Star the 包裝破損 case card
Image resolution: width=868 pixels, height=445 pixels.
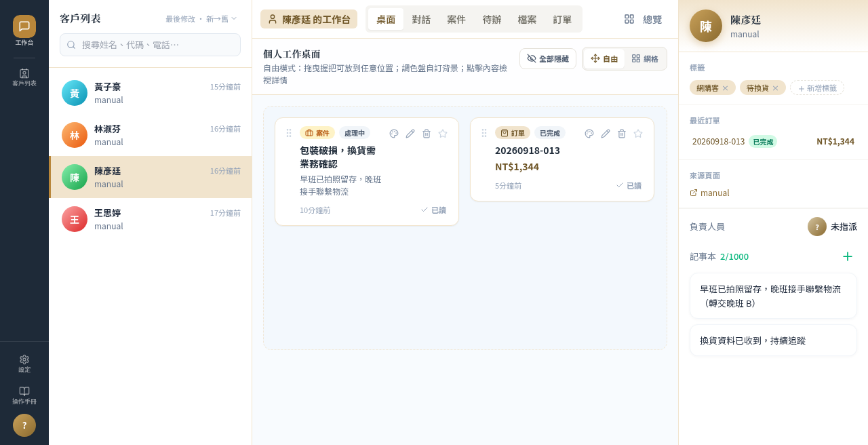(443, 134)
